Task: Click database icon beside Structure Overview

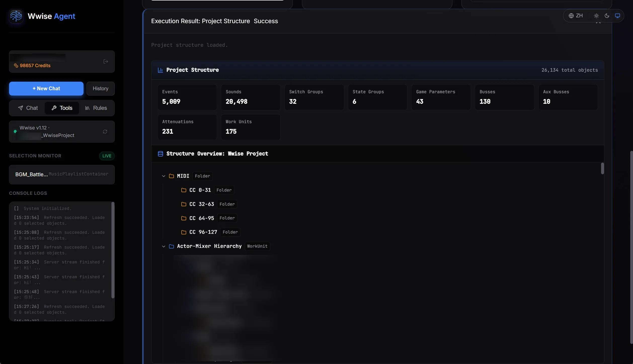Action: pyautogui.click(x=160, y=154)
